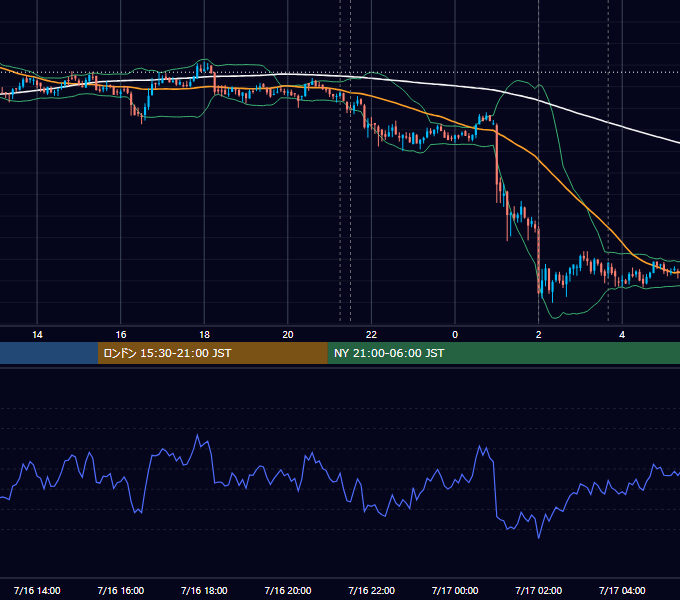Click the 4 hour label on price chart axis
The image size is (680, 600).
tap(622, 335)
